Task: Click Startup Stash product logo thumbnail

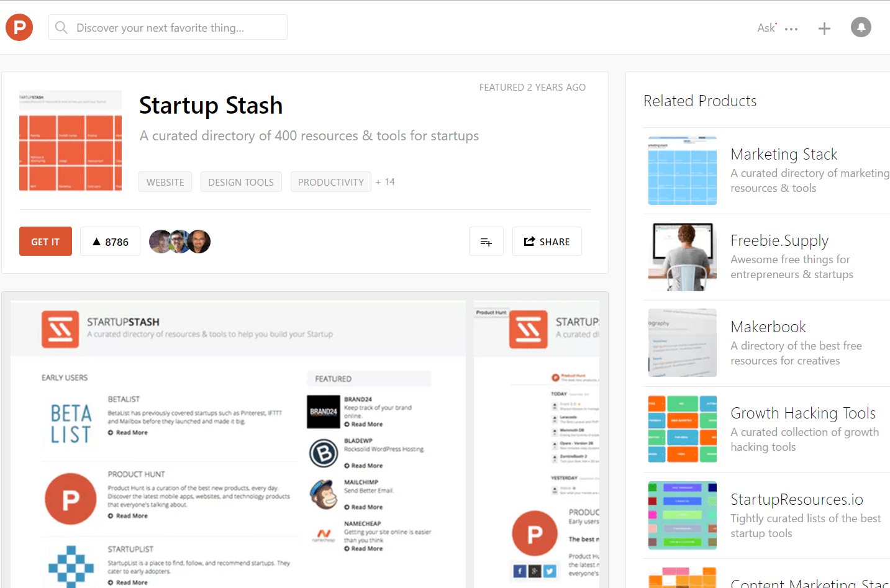Action: coord(70,140)
